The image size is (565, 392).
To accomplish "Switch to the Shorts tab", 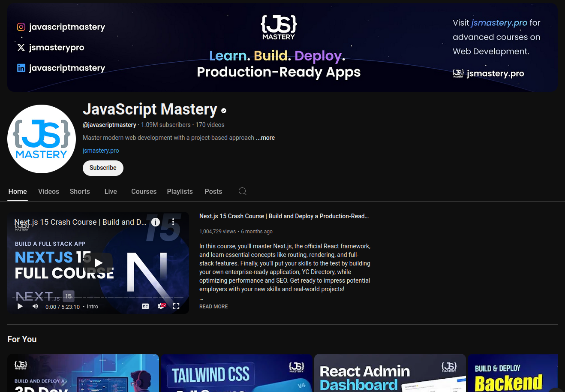I will [80, 191].
